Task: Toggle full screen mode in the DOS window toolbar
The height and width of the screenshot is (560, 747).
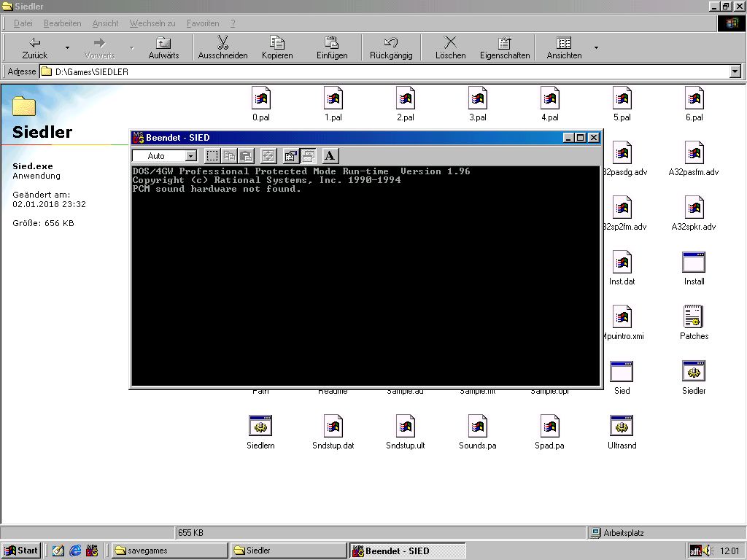Action: [268, 156]
